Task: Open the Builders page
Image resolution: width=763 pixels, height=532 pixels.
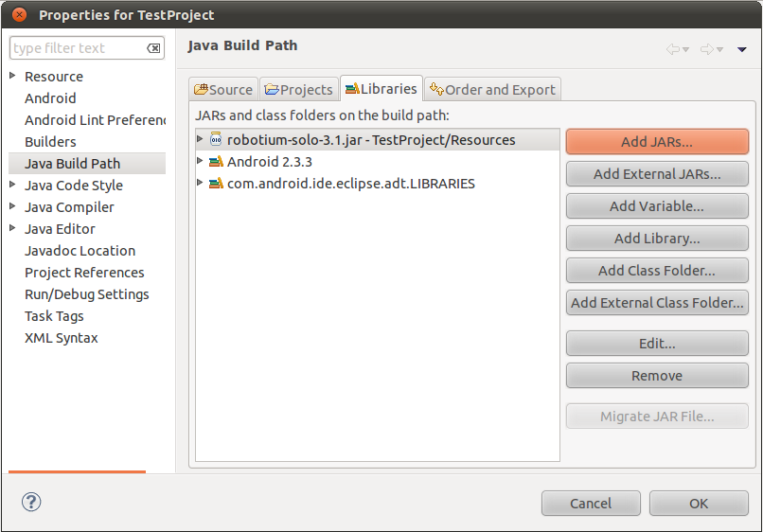Action: click(x=50, y=142)
